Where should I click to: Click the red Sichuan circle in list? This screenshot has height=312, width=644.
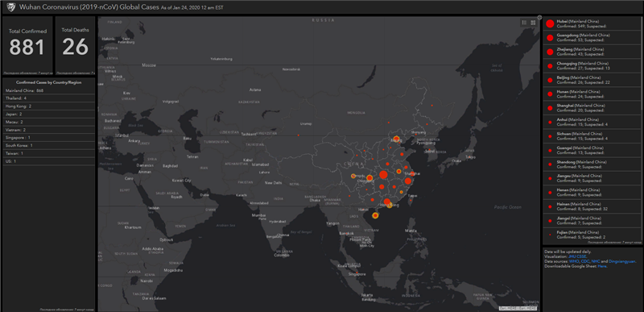[550, 136]
